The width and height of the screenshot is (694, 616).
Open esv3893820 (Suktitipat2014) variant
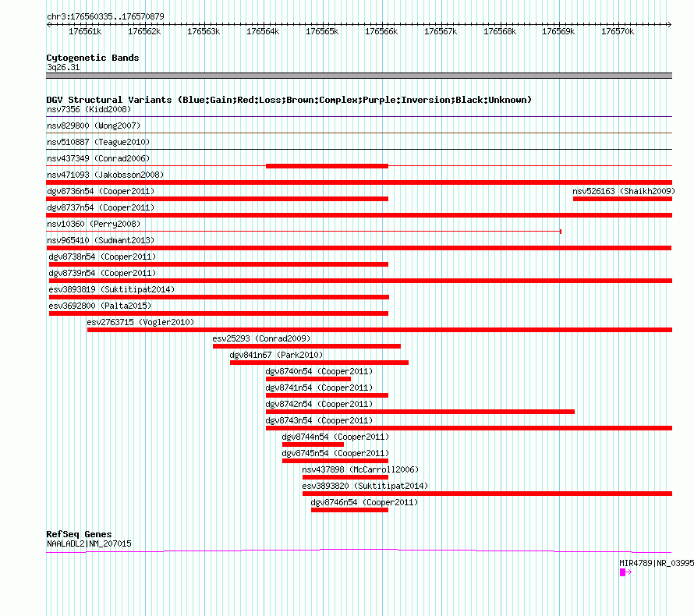click(365, 486)
